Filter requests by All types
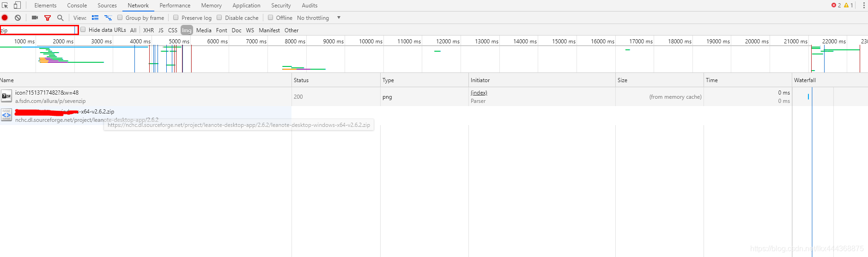868x257 pixels. (133, 30)
